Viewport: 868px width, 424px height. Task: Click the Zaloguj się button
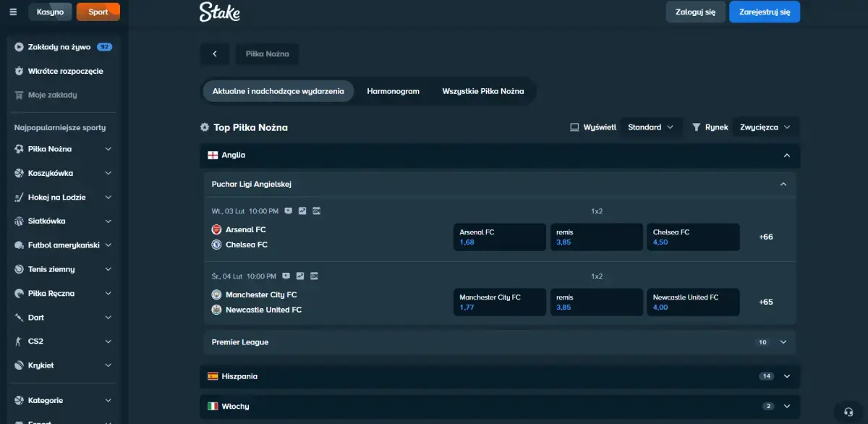pyautogui.click(x=695, y=12)
